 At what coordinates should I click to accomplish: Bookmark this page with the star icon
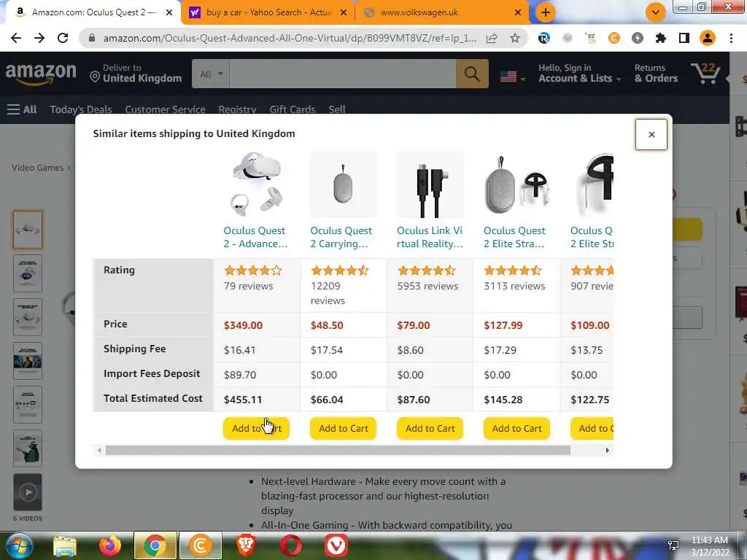click(514, 38)
